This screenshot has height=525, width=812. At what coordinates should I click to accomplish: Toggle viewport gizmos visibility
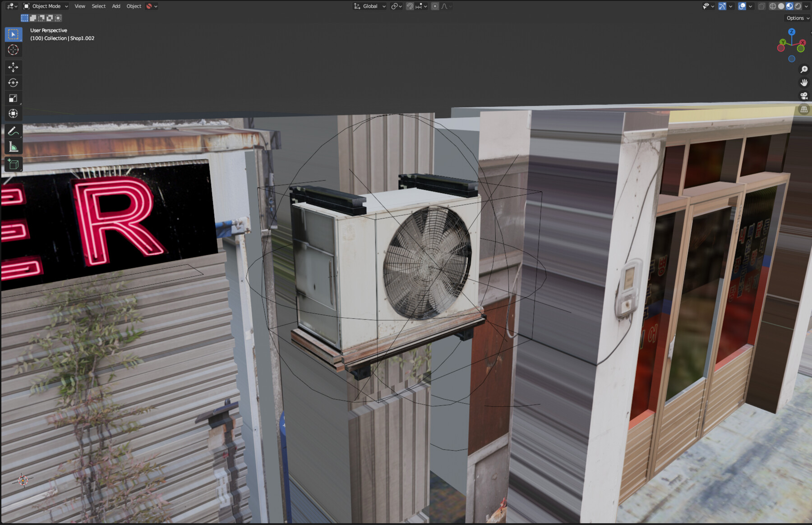[x=722, y=6]
